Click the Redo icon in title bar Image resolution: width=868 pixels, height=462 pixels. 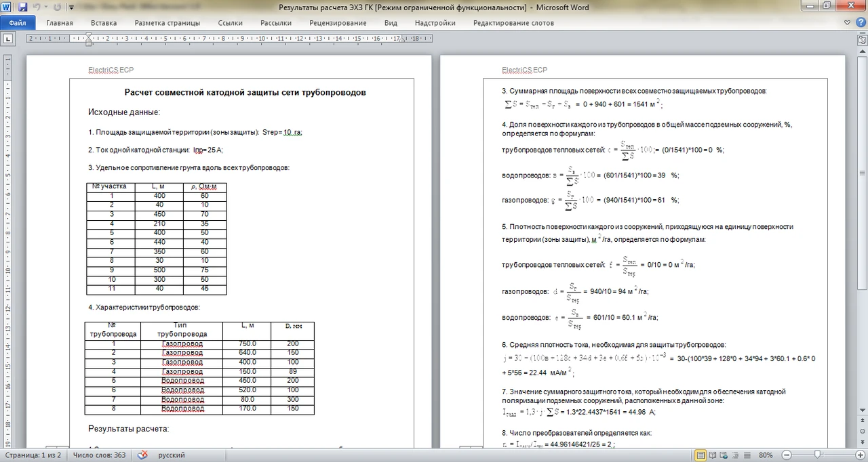(x=56, y=7)
